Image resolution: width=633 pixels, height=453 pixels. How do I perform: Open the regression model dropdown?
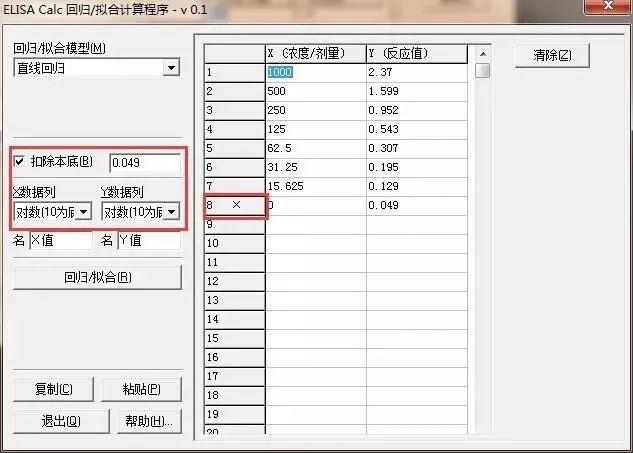[x=171, y=68]
